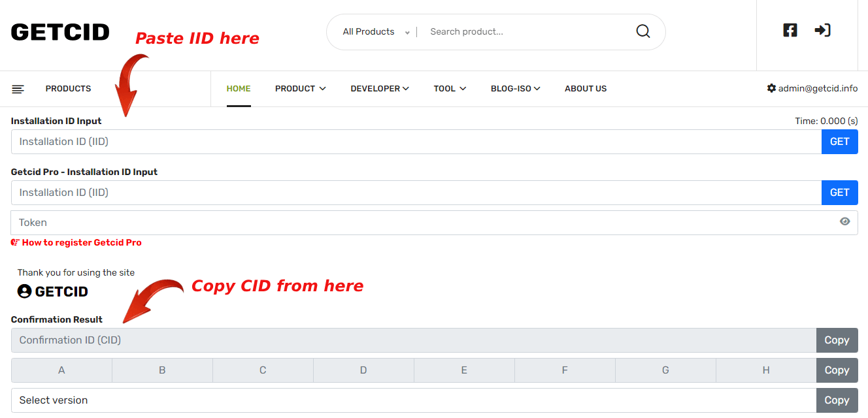Click the search magnifier icon

[x=643, y=31]
